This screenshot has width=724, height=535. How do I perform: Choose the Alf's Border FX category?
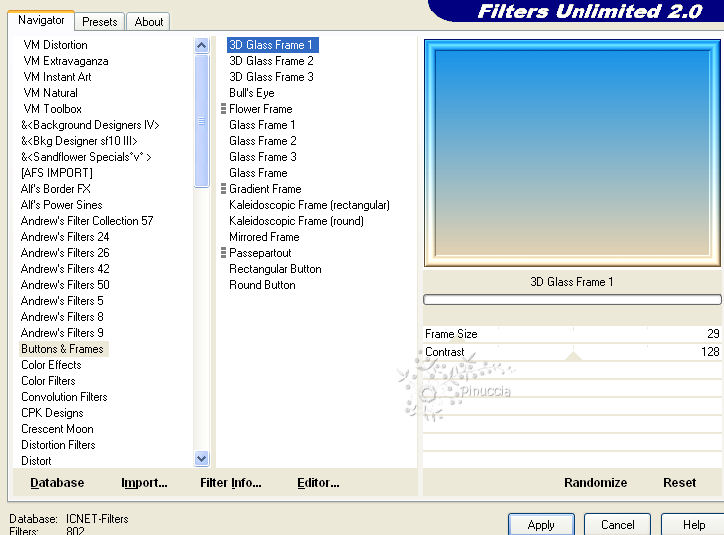[55, 189]
